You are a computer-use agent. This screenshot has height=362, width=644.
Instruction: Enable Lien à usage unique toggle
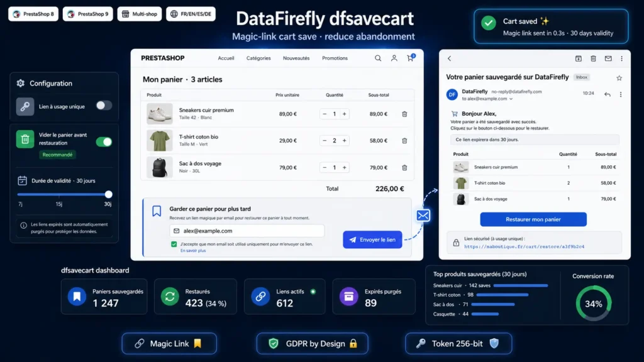[x=104, y=106]
